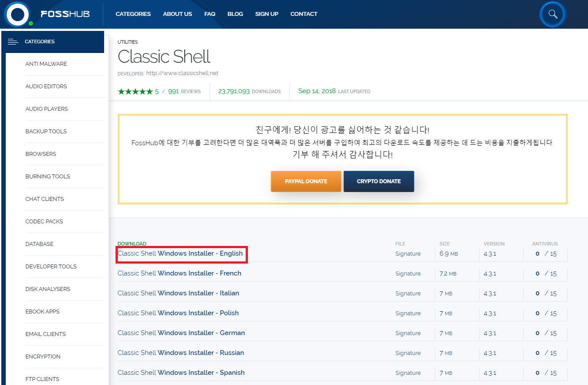588x385 pixels.
Task: Open Signature for the Spanish installer
Action: [408, 373]
